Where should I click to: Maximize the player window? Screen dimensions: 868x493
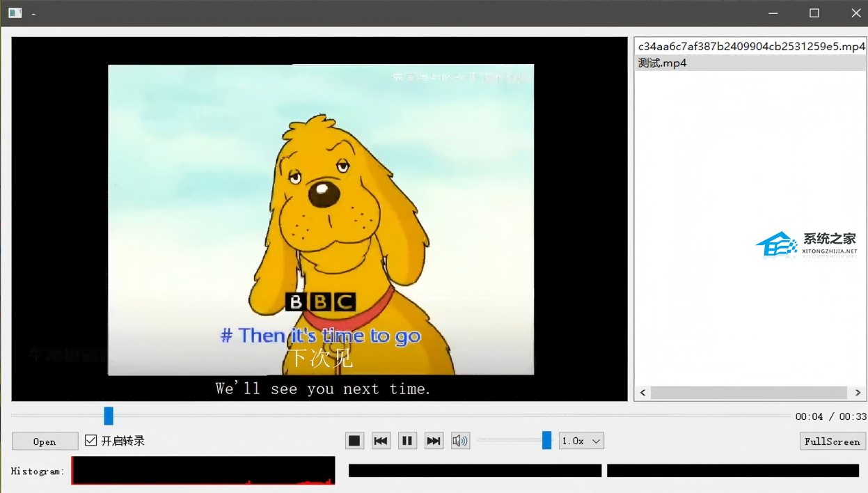tap(814, 13)
